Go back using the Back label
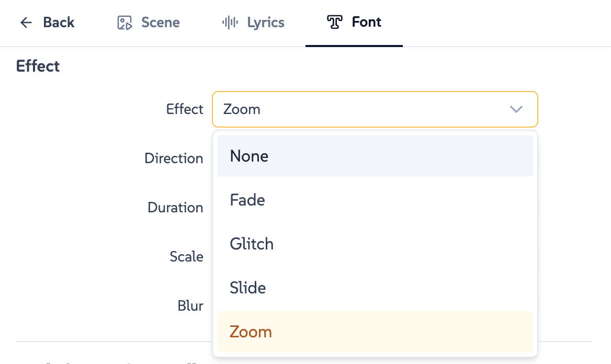611x364 pixels. pyautogui.click(x=59, y=22)
